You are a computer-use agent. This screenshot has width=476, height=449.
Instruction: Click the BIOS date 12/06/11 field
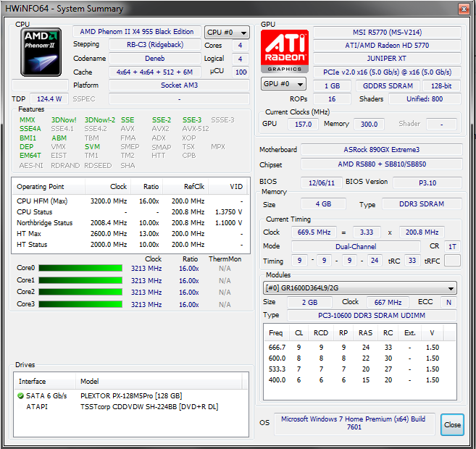click(322, 183)
